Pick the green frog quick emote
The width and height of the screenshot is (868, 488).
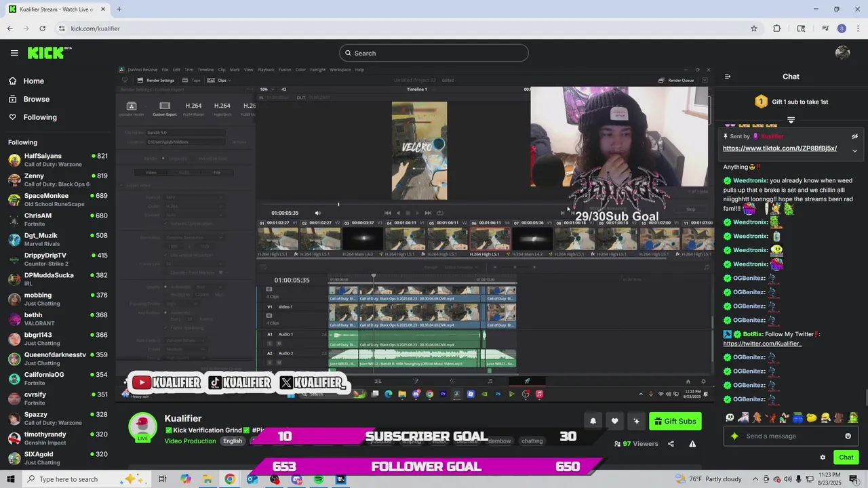pos(853,418)
